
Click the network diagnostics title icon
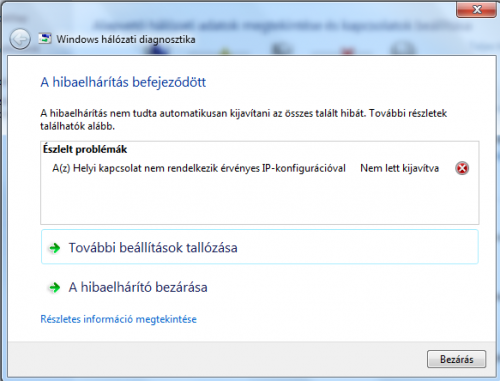[x=45, y=39]
